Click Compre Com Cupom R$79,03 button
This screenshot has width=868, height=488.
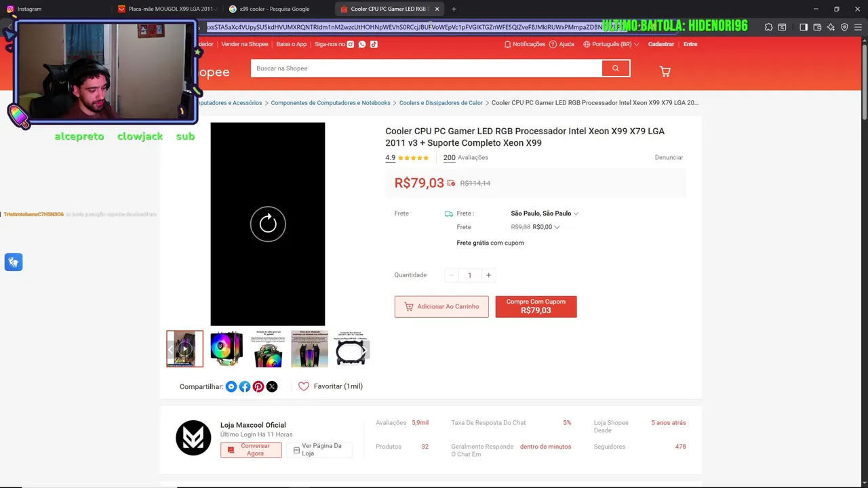[x=536, y=306]
